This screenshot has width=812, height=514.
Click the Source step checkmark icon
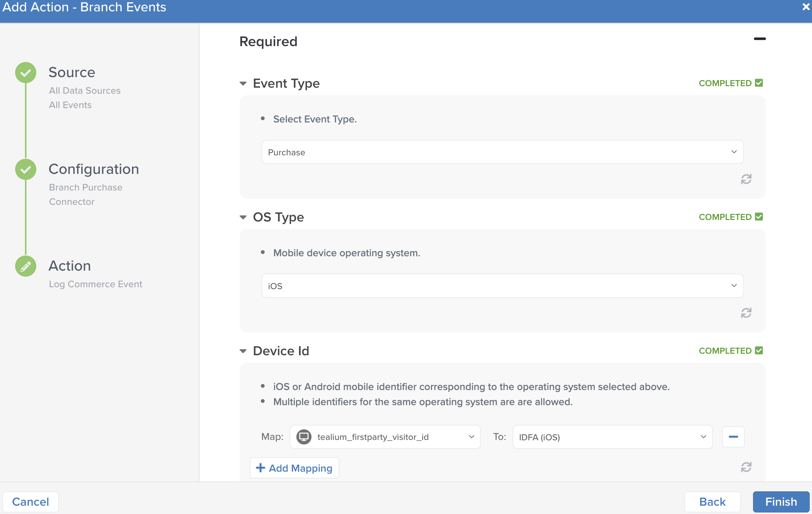(26, 73)
